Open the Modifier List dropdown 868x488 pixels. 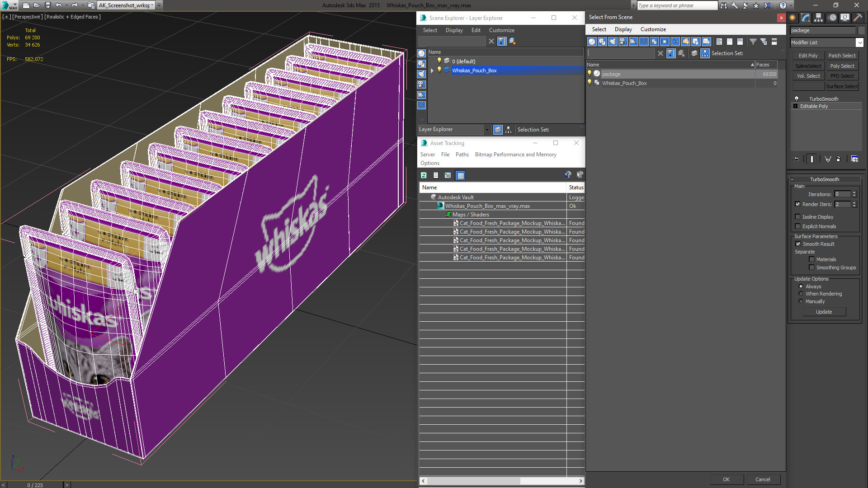point(859,42)
